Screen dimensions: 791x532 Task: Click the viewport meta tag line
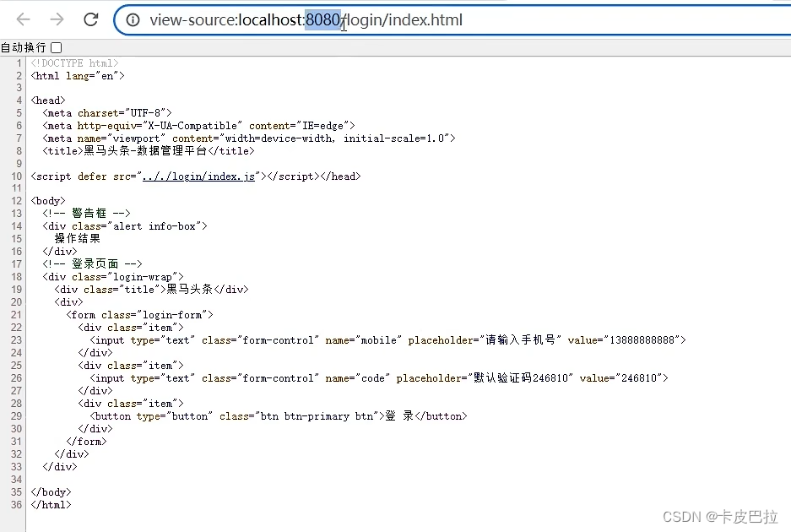pyautogui.click(x=249, y=138)
